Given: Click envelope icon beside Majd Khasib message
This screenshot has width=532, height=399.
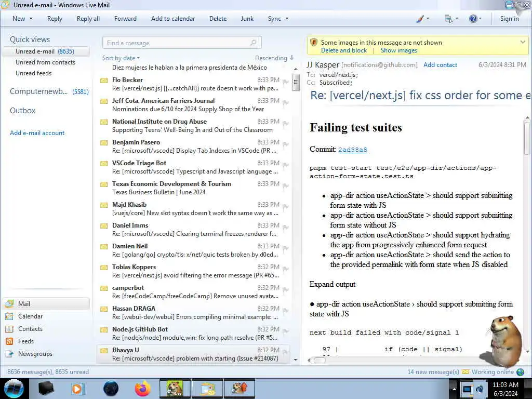Looking at the screenshot, I should [104, 205].
